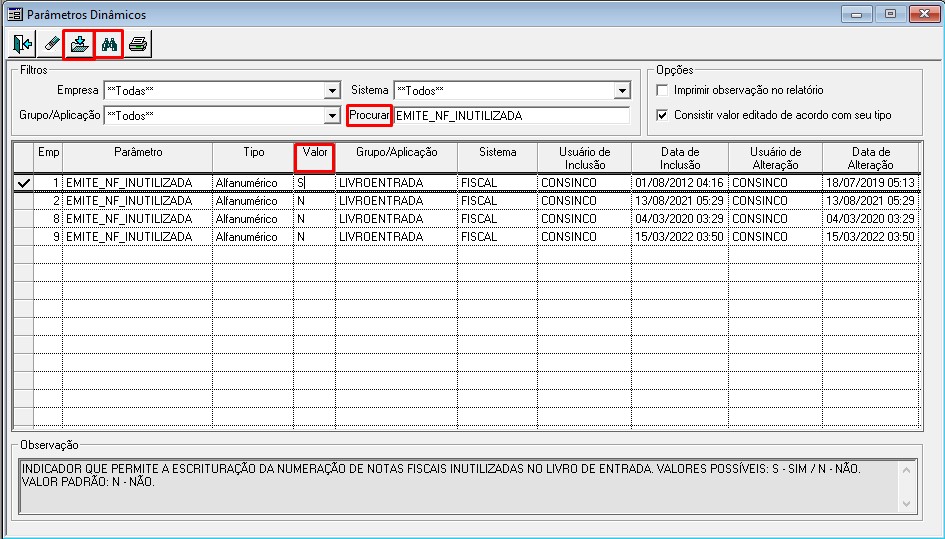This screenshot has width=945, height=539.
Task: Click the Procurar search text field
Action: point(512,116)
